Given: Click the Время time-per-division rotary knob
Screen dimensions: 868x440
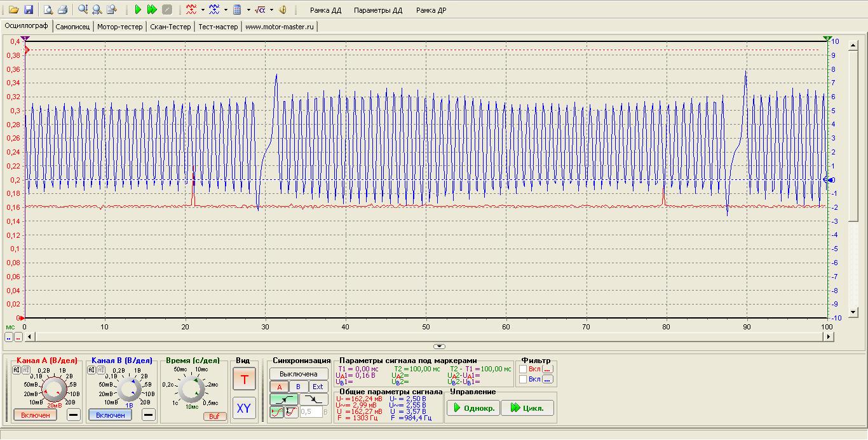Looking at the screenshot, I should pyautogui.click(x=191, y=389).
